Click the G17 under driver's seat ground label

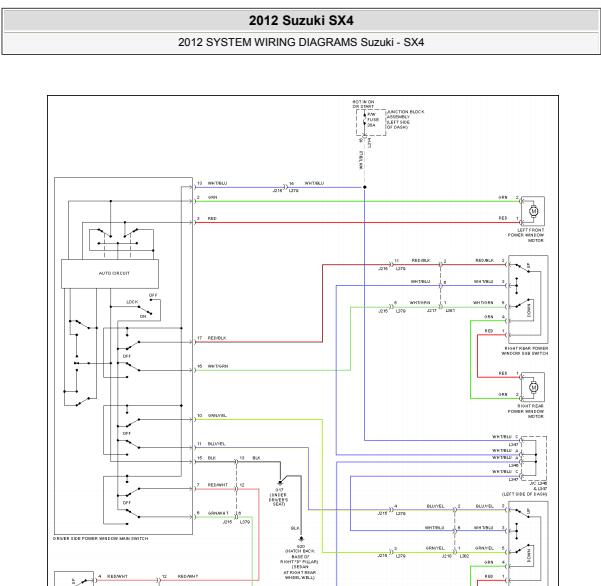coord(279,497)
